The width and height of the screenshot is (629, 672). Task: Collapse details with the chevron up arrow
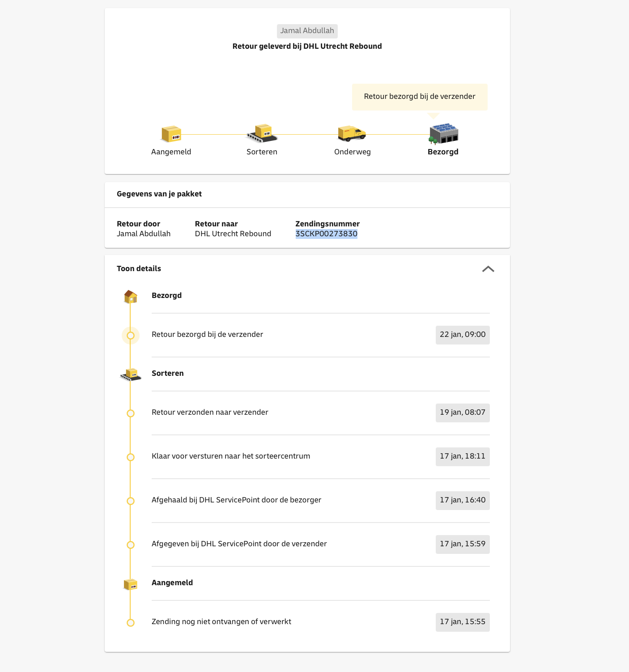488,269
